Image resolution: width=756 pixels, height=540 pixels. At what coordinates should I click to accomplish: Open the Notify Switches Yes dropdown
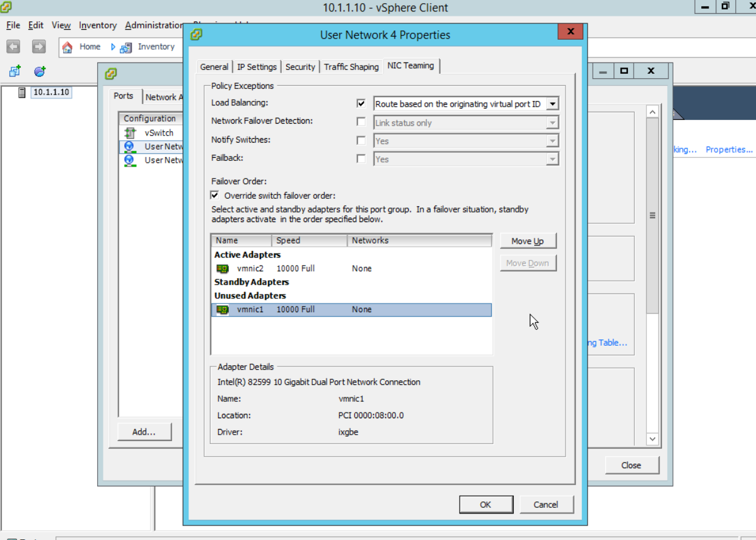pyautogui.click(x=552, y=141)
